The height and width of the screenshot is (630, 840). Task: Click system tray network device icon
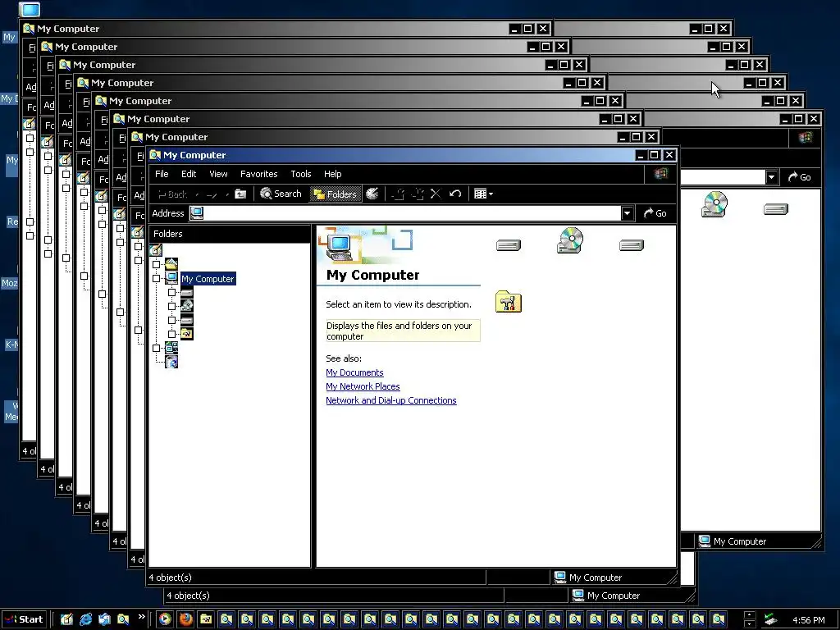click(770, 620)
